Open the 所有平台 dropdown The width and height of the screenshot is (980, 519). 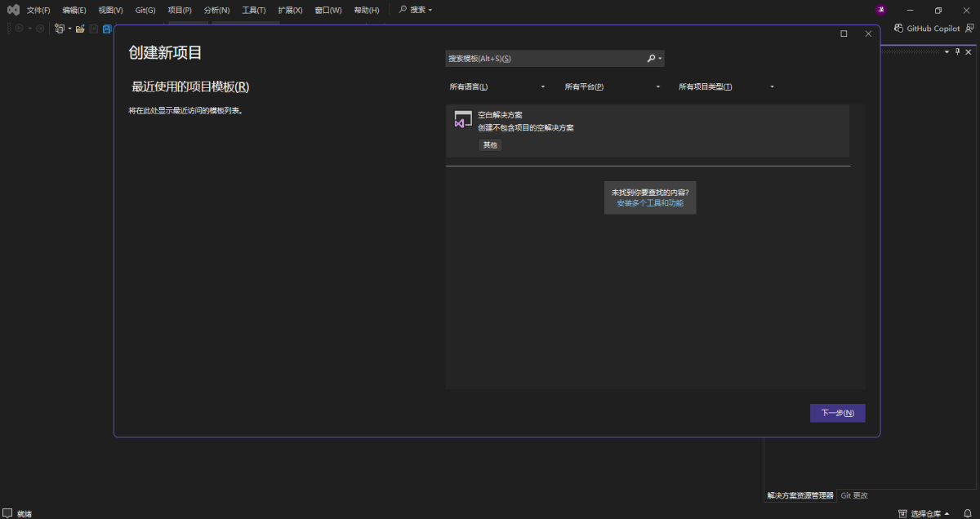[611, 86]
